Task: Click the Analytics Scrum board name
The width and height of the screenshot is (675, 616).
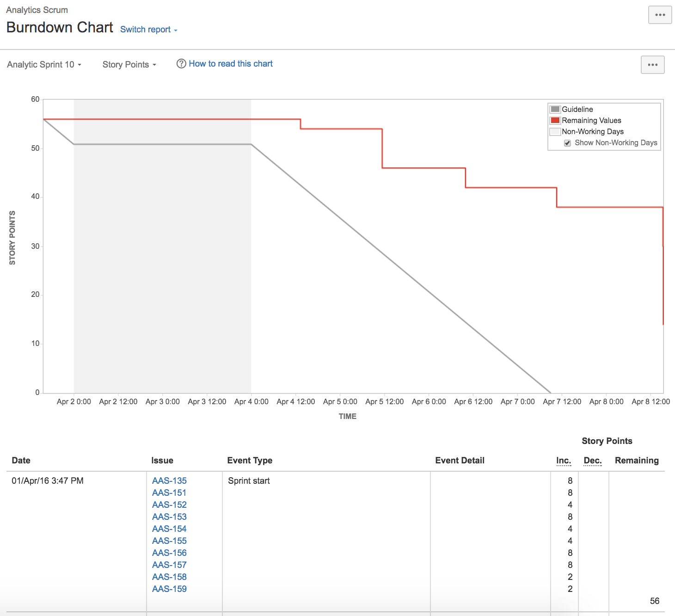Action: [37, 10]
